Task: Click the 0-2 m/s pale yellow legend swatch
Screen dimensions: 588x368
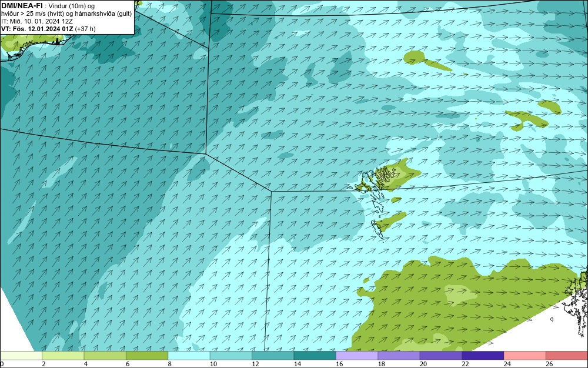Action: click(21, 356)
